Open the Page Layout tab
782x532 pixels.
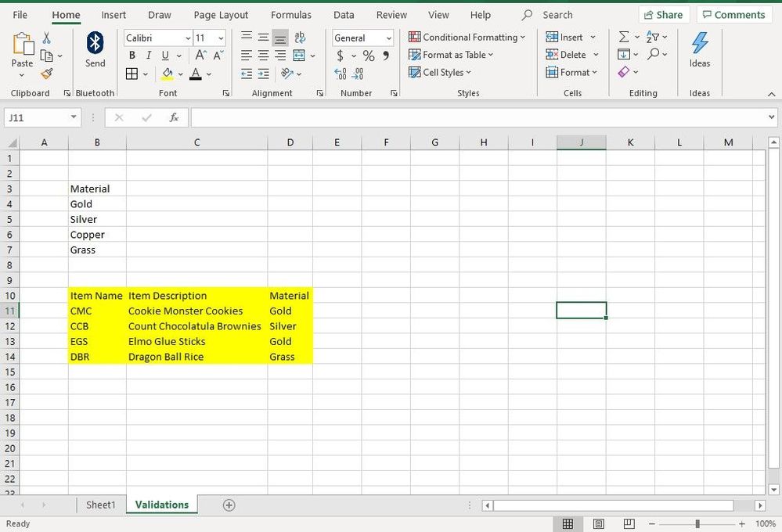click(221, 15)
